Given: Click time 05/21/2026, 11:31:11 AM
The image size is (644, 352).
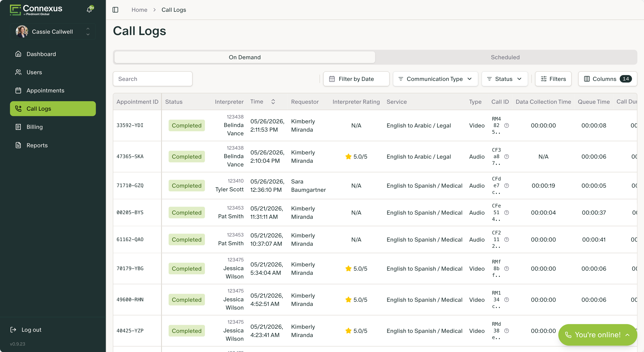Looking at the screenshot, I should 266,213.
